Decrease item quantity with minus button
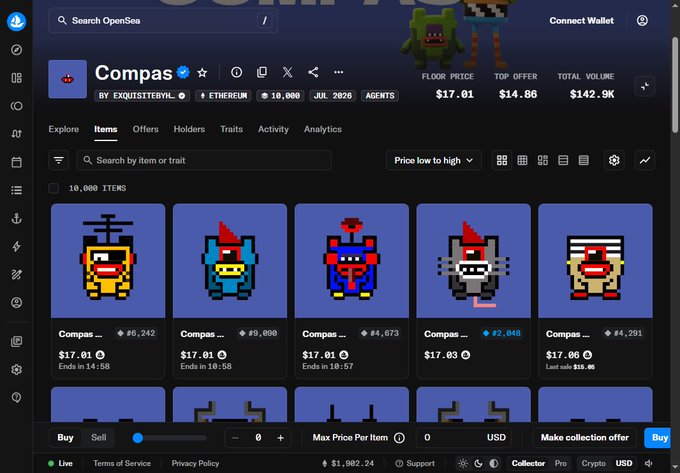The image size is (680, 473). pyautogui.click(x=235, y=438)
